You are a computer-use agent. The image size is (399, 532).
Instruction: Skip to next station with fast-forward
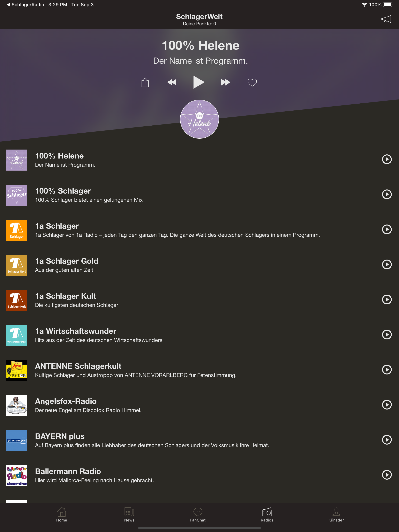pyautogui.click(x=225, y=82)
